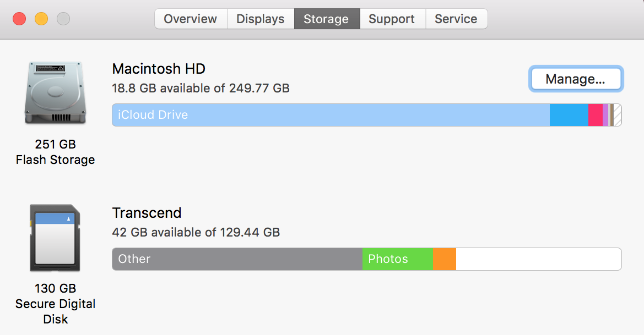Click the Macintosh HD hard drive icon
This screenshot has height=335, width=644.
pos(55,92)
